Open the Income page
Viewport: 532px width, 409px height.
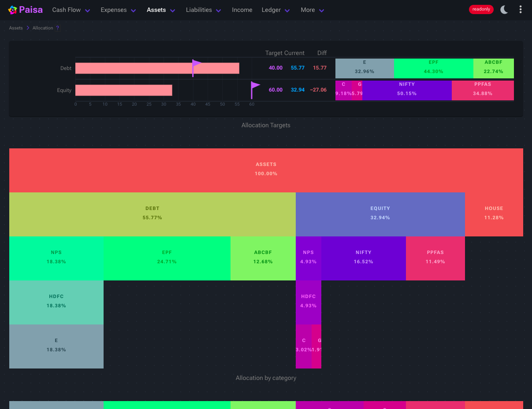242,10
